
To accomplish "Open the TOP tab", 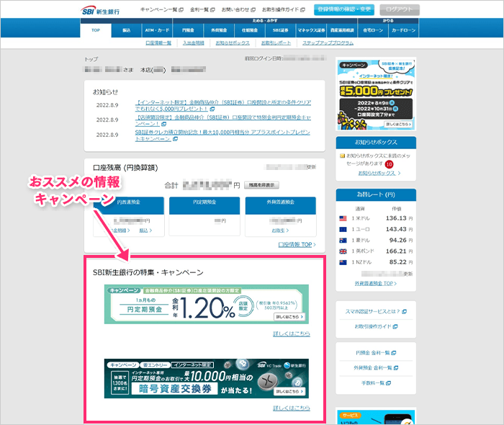I will (x=96, y=32).
